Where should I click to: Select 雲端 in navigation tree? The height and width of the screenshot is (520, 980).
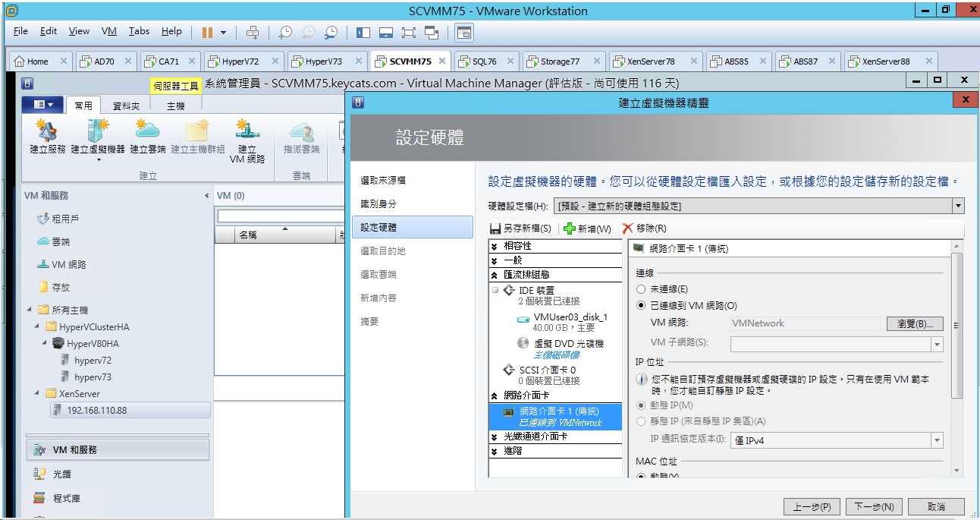click(61, 241)
